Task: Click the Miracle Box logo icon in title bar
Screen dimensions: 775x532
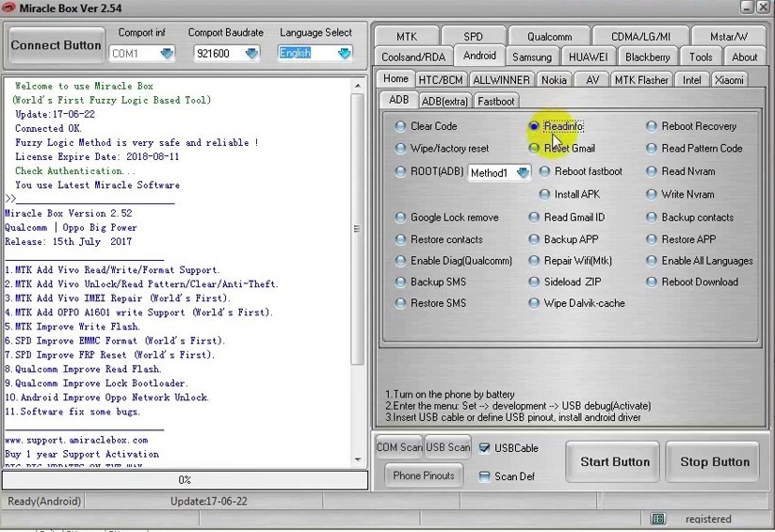Action: 8,8
